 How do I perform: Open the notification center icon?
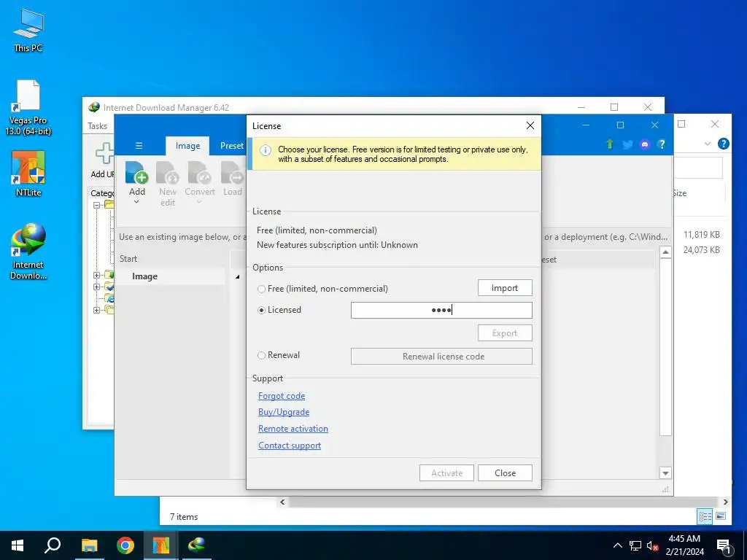(724, 547)
